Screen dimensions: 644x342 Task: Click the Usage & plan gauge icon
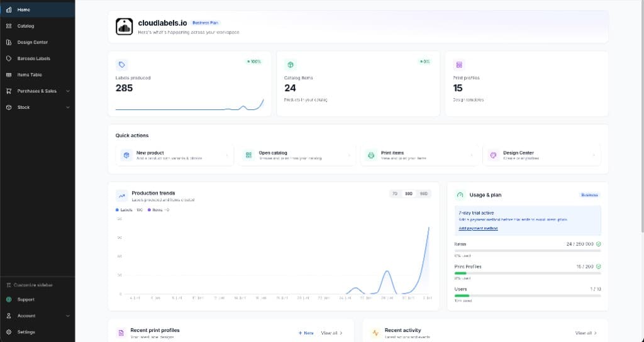[x=460, y=195]
